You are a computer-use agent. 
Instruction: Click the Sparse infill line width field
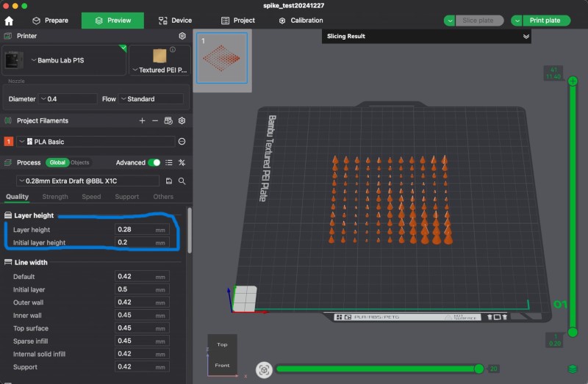tap(142, 341)
